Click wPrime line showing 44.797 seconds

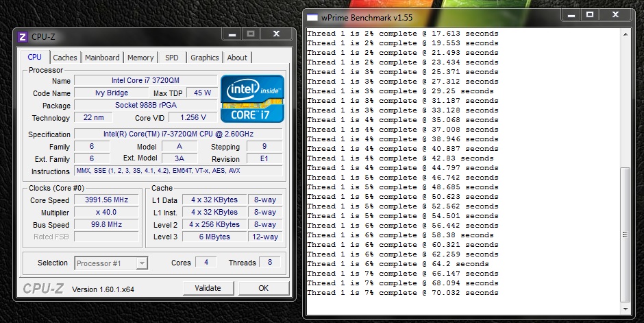[403, 168]
